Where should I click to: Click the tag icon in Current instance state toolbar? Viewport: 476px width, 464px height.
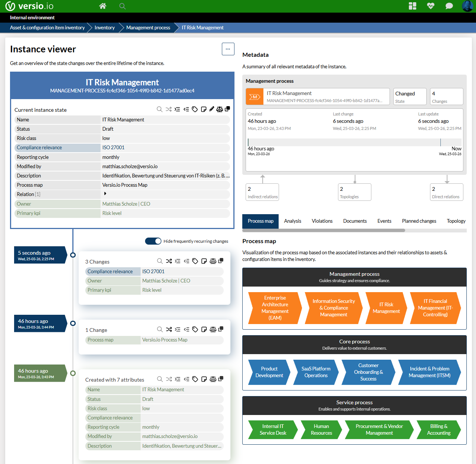click(x=195, y=109)
